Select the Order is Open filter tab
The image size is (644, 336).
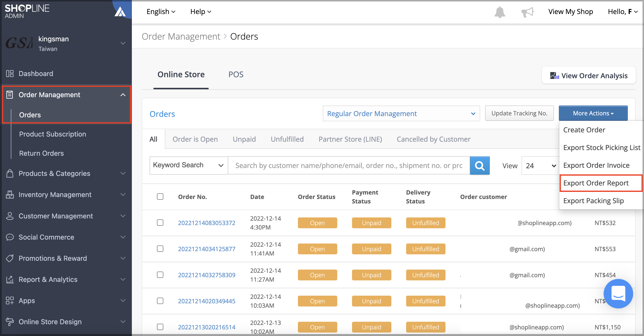[195, 139]
